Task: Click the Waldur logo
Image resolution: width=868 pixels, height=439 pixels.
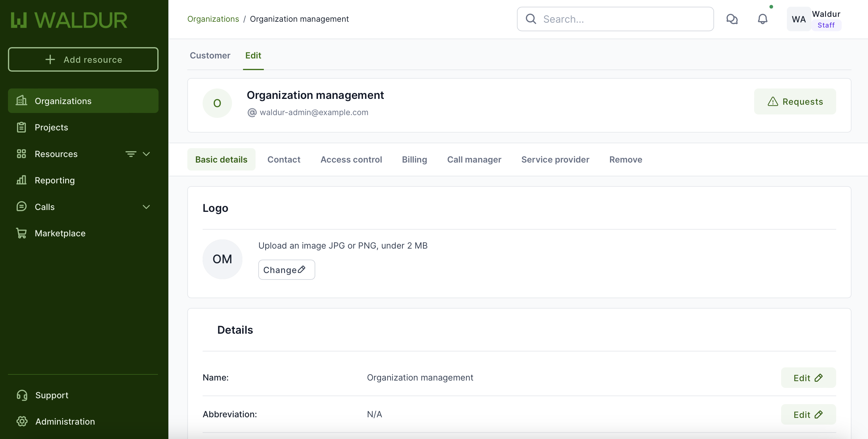Action: (x=69, y=20)
